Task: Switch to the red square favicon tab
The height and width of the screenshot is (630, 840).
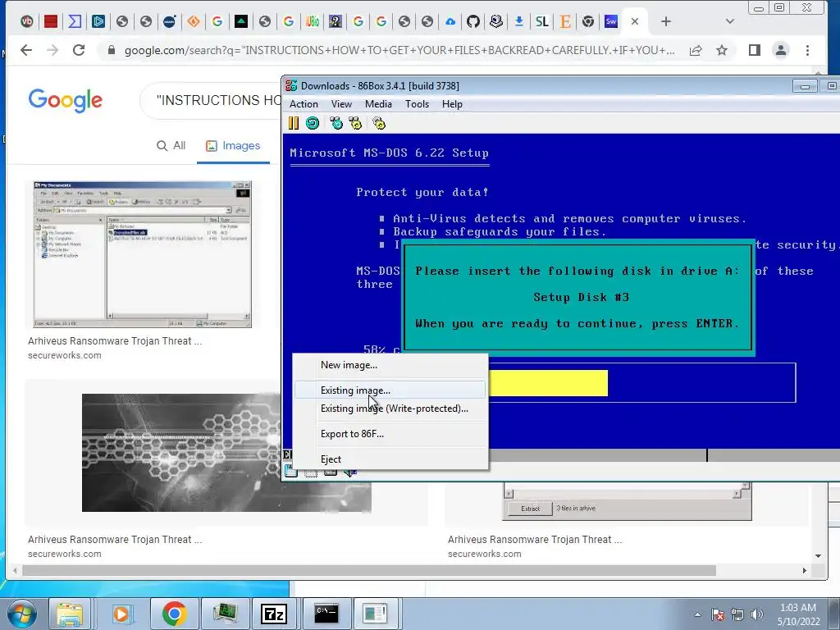Action: pos(51,21)
